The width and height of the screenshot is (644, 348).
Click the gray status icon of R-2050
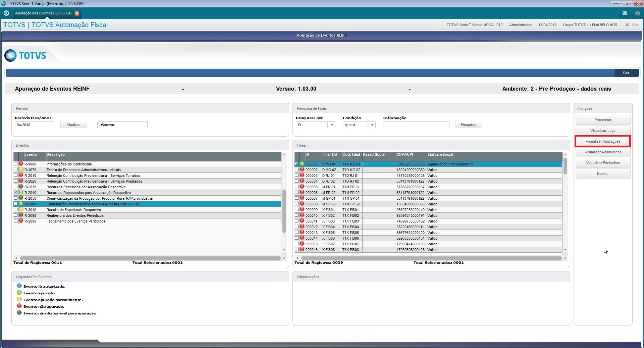pos(21,198)
